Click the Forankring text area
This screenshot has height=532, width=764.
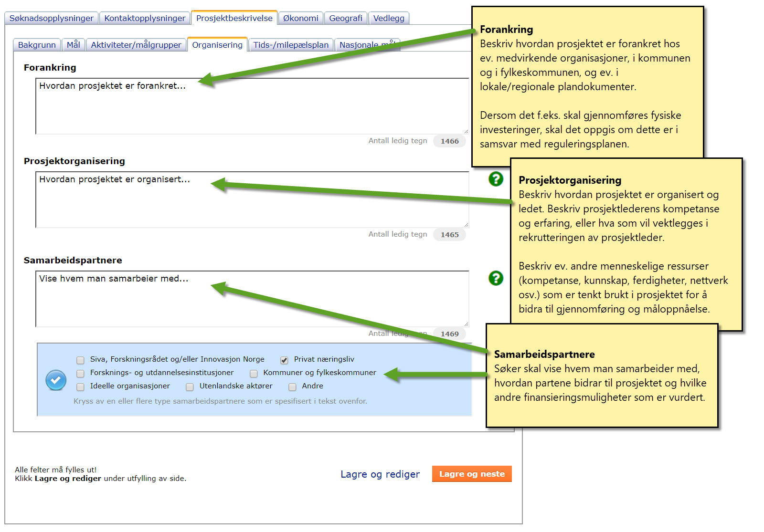click(252, 106)
